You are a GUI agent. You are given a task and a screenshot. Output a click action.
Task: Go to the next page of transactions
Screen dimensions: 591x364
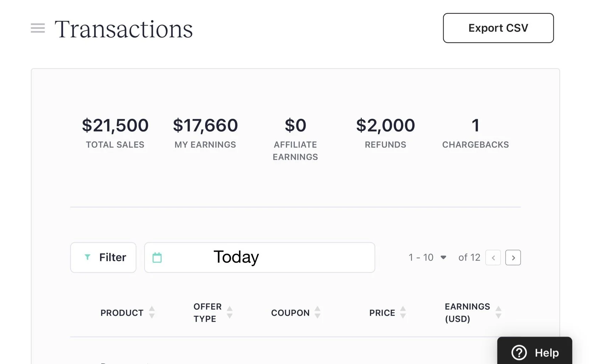point(513,258)
